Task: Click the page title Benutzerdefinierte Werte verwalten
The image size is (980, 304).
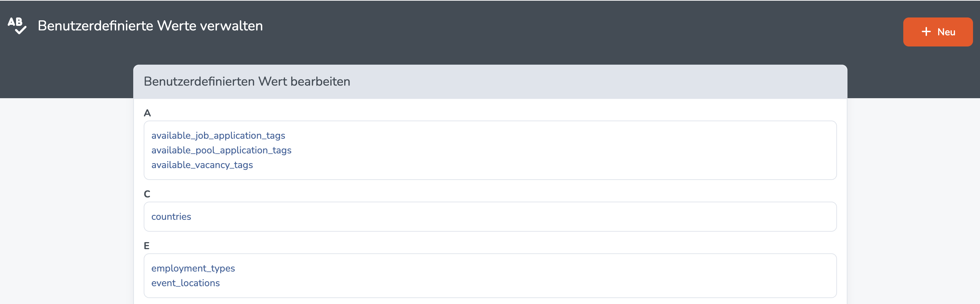Action: point(150,26)
